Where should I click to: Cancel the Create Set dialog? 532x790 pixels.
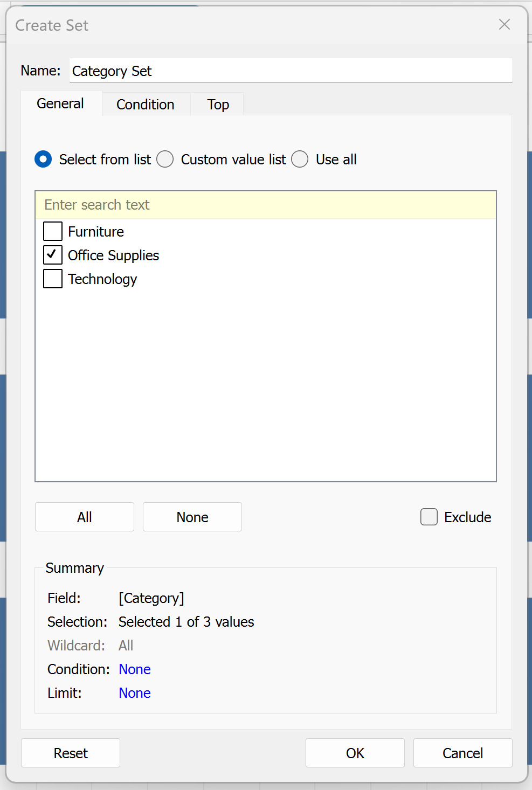click(462, 753)
